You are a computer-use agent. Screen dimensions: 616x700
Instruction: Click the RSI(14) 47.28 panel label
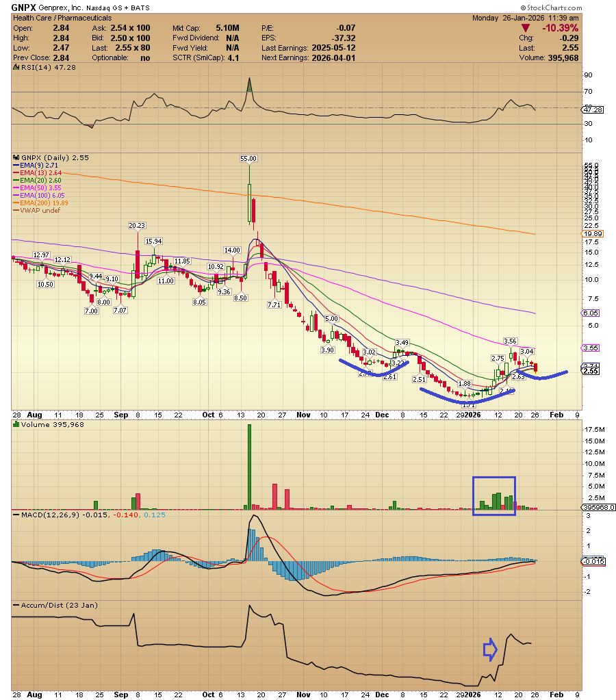pyautogui.click(x=48, y=68)
